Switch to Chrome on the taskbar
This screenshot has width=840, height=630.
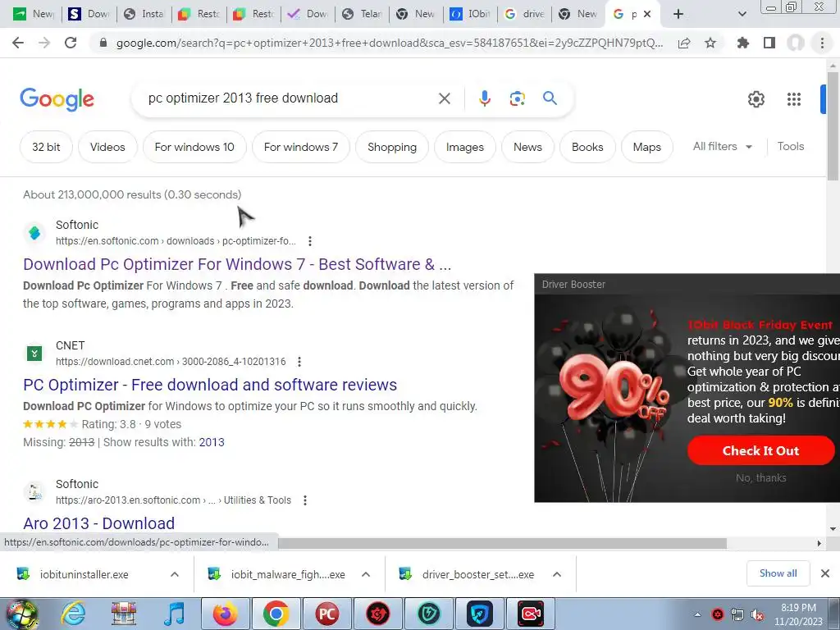click(x=276, y=614)
